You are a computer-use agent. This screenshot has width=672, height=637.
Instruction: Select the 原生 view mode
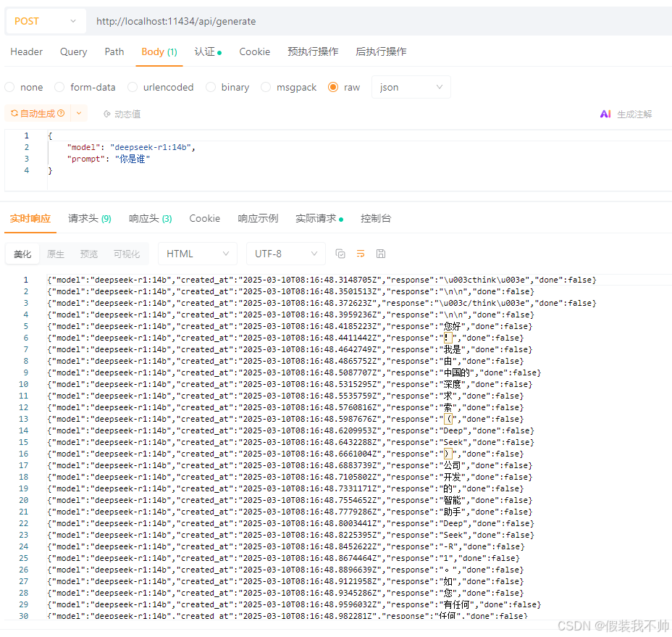click(56, 254)
